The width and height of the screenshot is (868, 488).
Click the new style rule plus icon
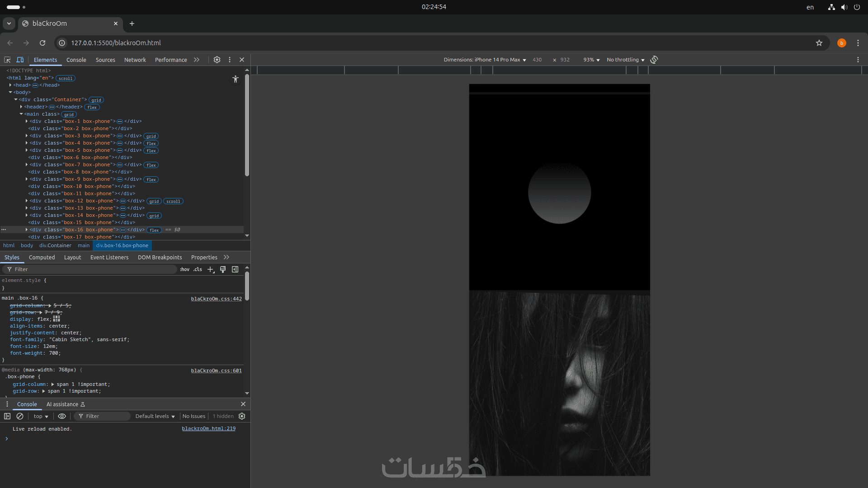(210, 269)
